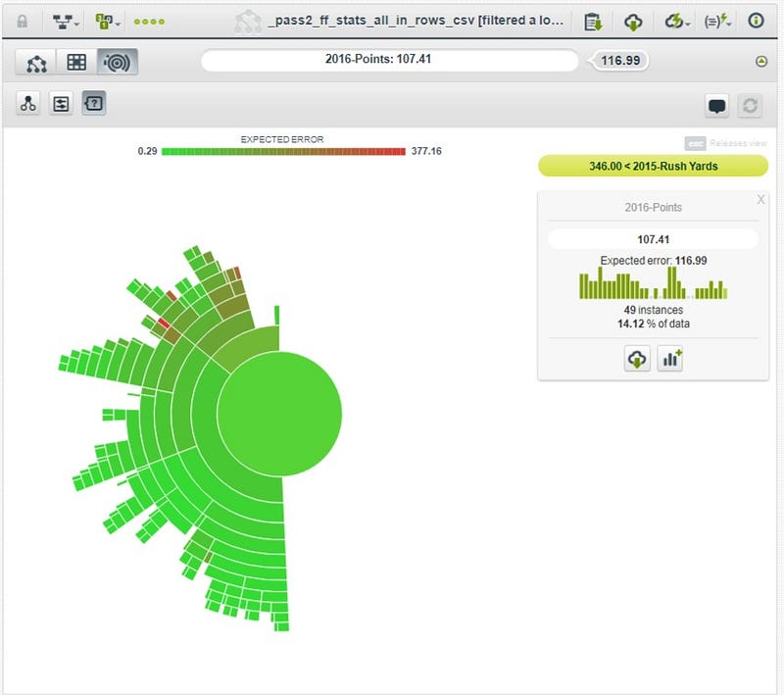Switch to the grid table view
Viewport: 784px width, 695px height.
tap(76, 63)
